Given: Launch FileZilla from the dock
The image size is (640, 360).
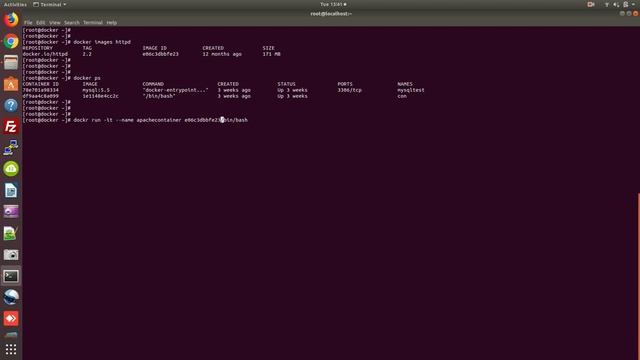Looking at the screenshot, I should [11, 127].
